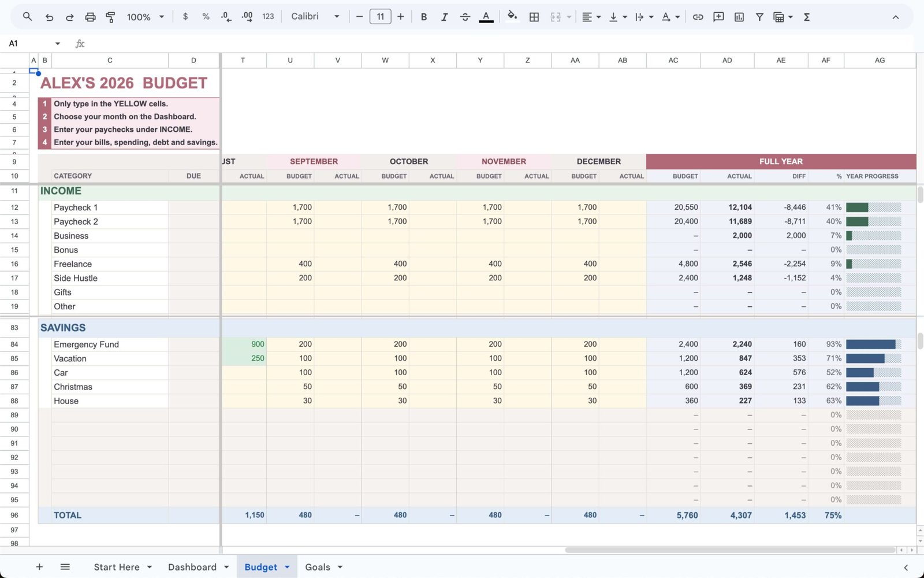Select column header AC
Screen dimensions: 924x578
click(x=673, y=60)
